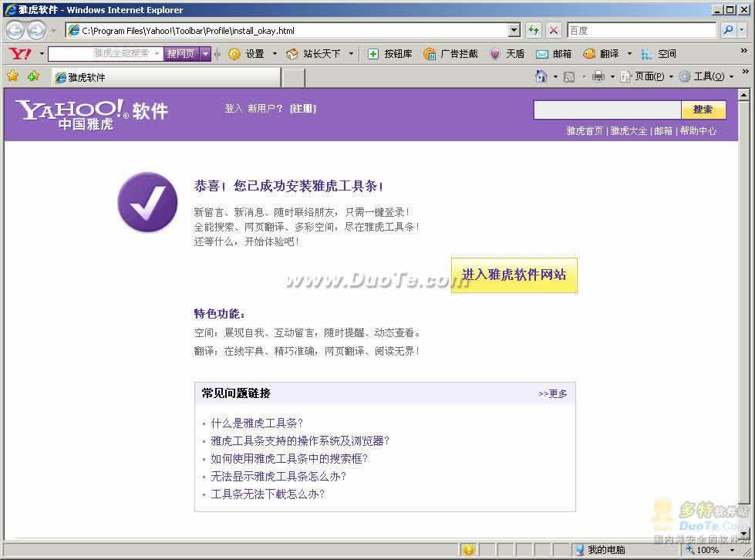Click the scrollbar up arrow
The width and height of the screenshot is (755, 560).
click(x=744, y=95)
